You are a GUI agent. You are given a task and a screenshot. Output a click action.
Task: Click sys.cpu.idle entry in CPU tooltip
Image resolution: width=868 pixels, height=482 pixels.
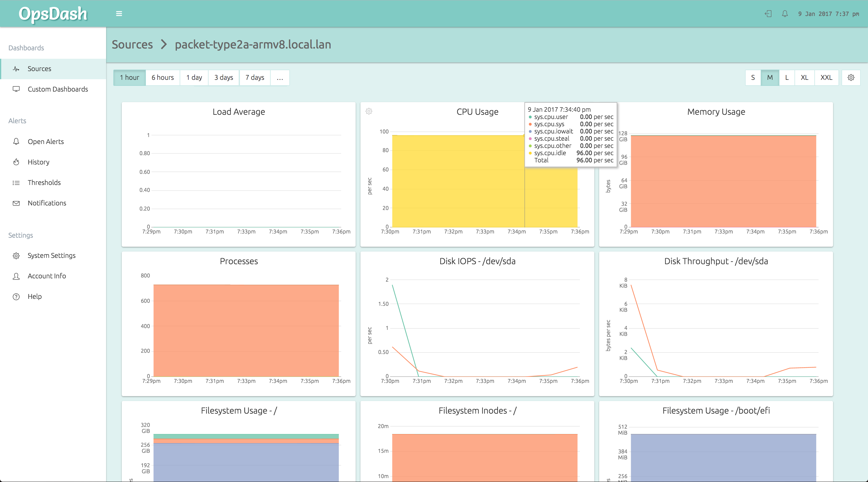coord(571,153)
